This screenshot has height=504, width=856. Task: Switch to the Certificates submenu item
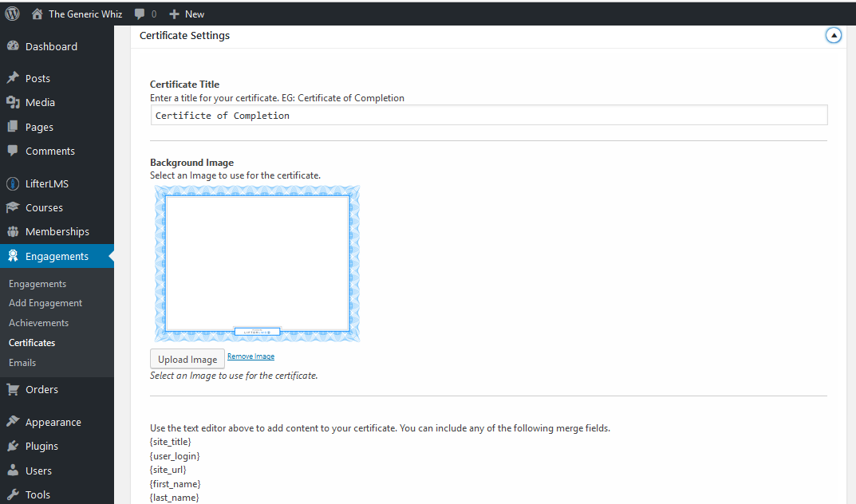coord(30,342)
